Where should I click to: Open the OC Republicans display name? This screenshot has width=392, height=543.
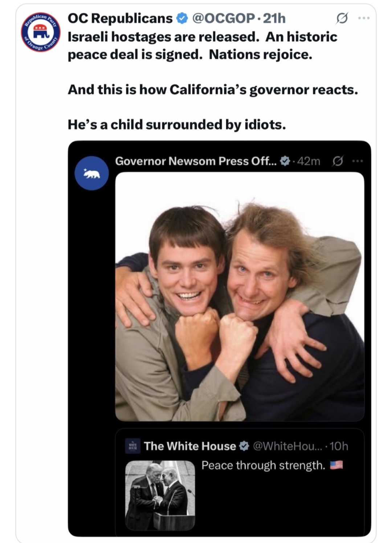(120, 18)
